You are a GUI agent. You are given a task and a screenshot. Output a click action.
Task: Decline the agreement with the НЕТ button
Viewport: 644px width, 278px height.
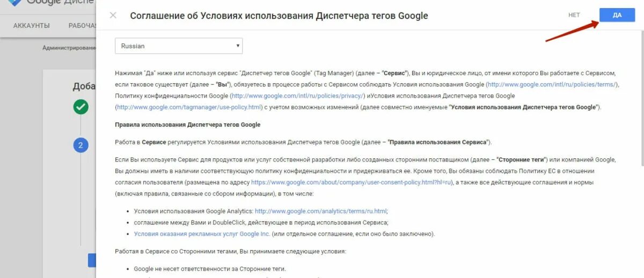pyautogui.click(x=574, y=15)
